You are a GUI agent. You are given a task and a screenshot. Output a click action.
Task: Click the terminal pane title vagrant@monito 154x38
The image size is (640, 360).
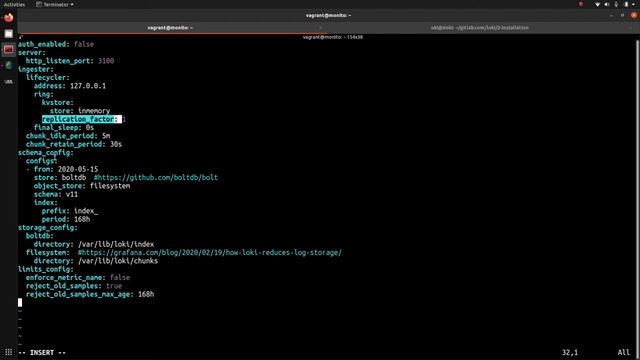tap(332, 37)
